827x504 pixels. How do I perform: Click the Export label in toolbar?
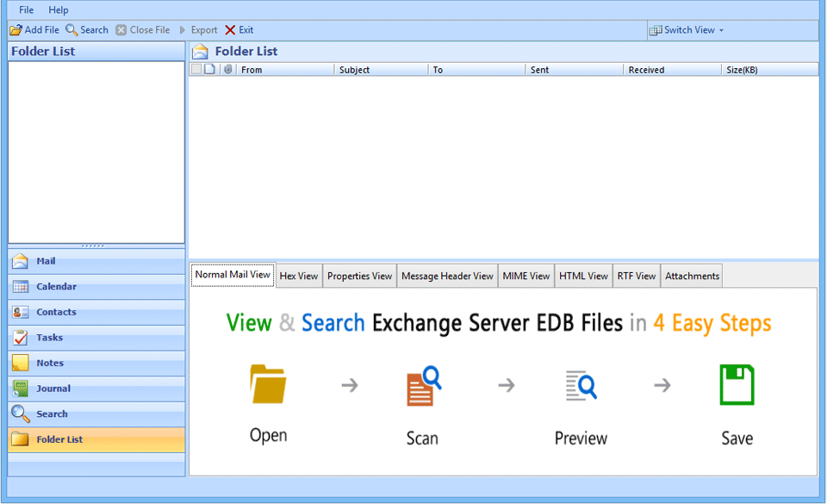(204, 30)
